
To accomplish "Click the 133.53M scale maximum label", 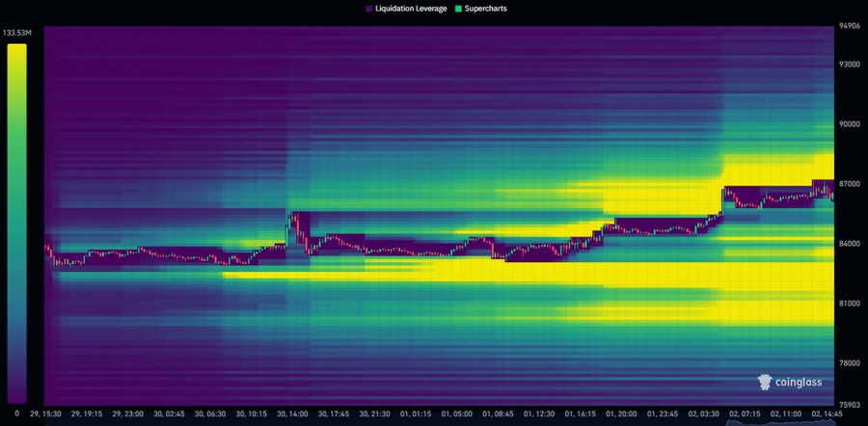I will 17,33.
